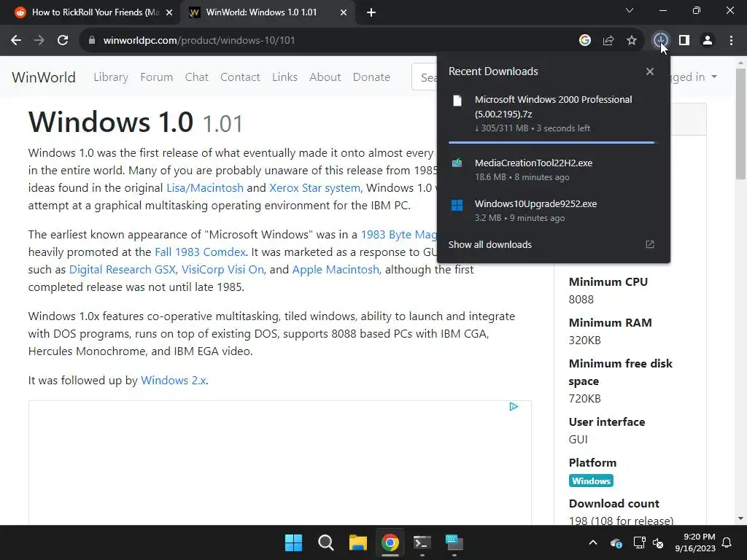Click the browser back arrow
The width and height of the screenshot is (747, 560).
point(16,41)
